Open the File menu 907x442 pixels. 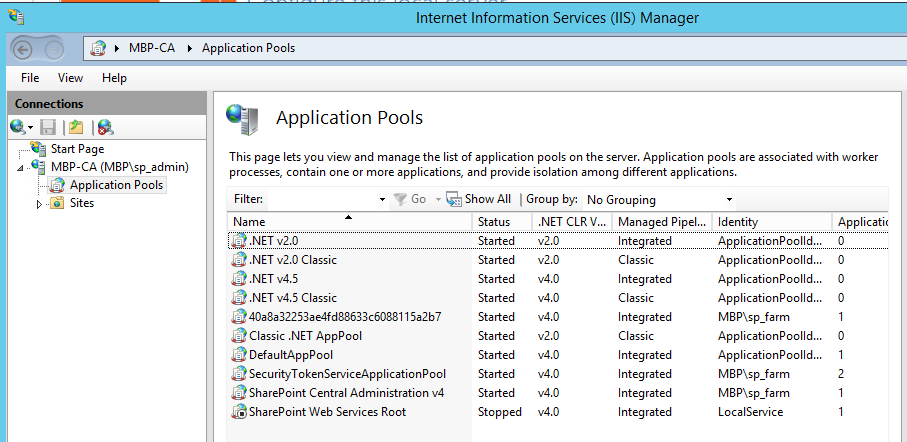[30, 78]
